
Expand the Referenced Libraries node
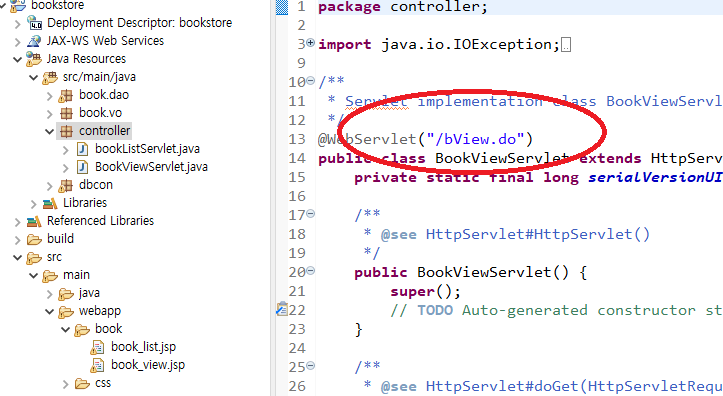(x=18, y=222)
